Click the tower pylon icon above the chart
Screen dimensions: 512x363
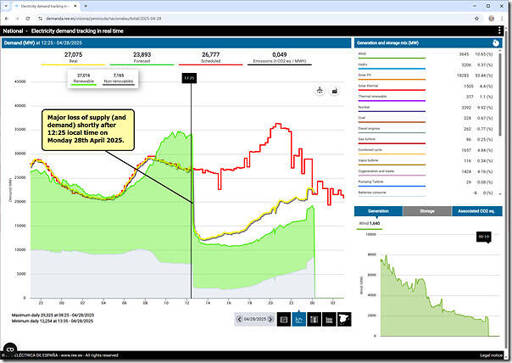[x=320, y=90]
